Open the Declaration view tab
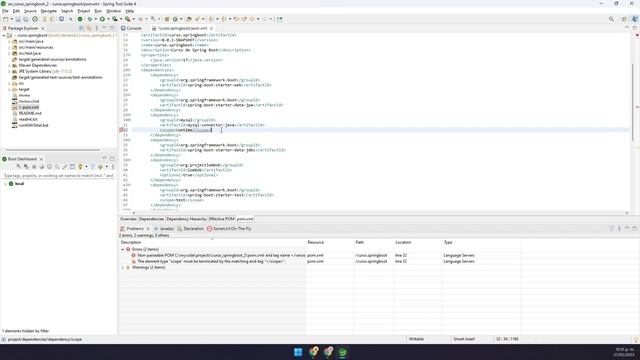Screen dimensions: 640x360 tap(191, 229)
